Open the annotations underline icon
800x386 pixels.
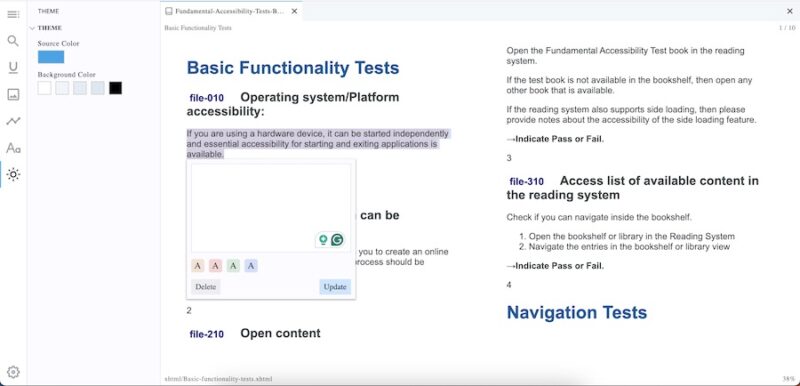point(13,68)
